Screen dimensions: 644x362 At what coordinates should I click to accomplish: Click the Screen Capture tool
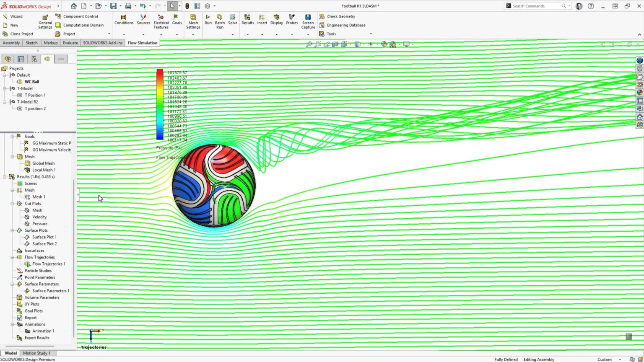(308, 21)
